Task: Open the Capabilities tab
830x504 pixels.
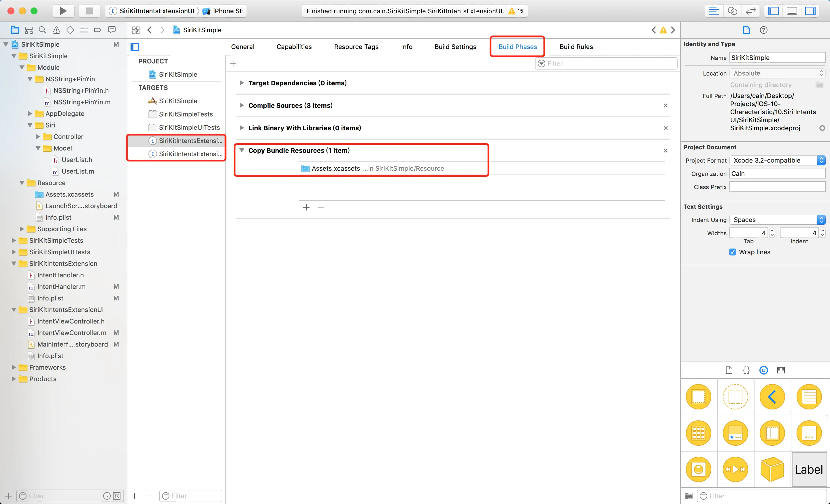Action: coord(294,47)
